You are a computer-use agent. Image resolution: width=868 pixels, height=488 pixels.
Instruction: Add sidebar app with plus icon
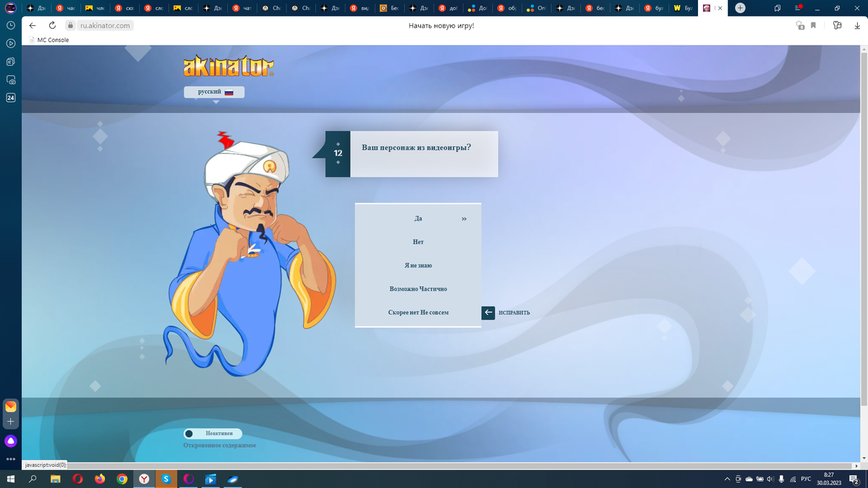click(x=11, y=421)
